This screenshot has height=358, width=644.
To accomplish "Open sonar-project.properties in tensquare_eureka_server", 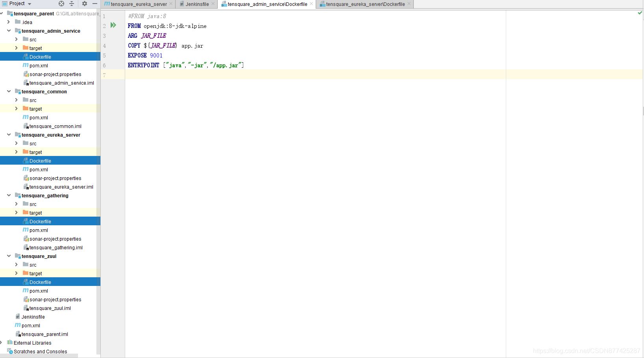I will pyautogui.click(x=55, y=178).
